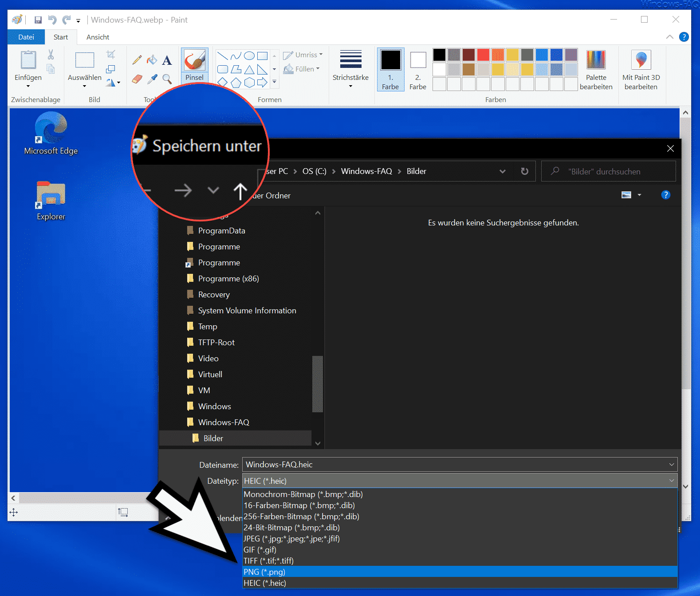The image size is (700, 596).
Task: Open the Dateiname suggestions dropdown arrow
Action: click(x=672, y=465)
